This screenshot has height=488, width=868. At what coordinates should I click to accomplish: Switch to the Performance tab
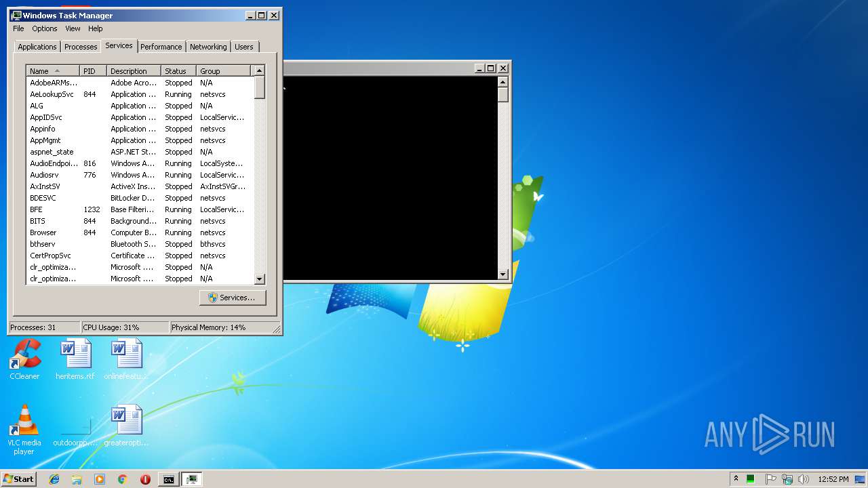pyautogui.click(x=161, y=47)
